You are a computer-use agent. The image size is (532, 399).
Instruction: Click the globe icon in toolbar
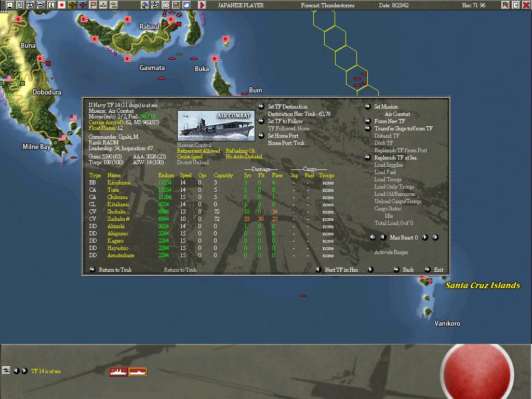(x=145, y=5)
